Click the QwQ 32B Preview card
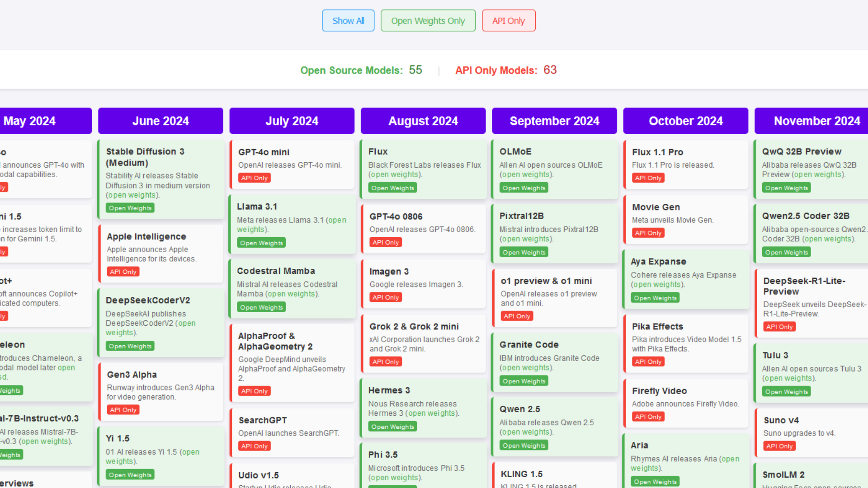Image resolution: width=868 pixels, height=488 pixels. 811,169
